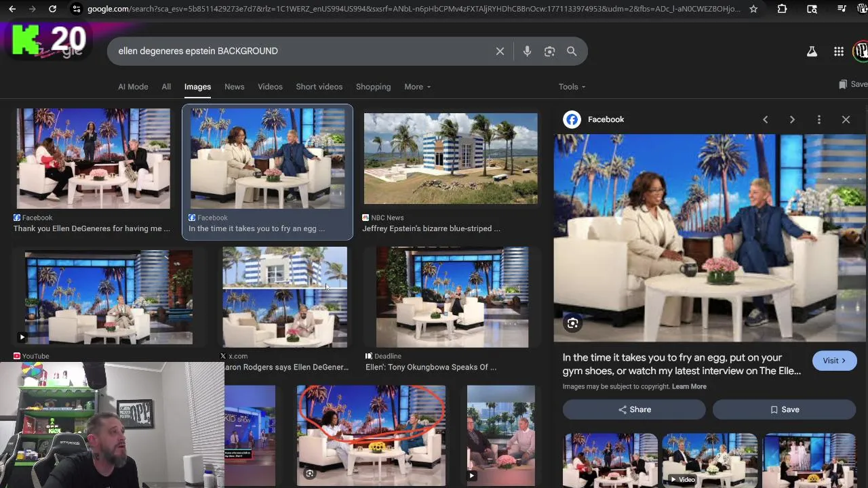Switch to the Videos tab
The width and height of the screenshot is (868, 488).
[x=270, y=87]
